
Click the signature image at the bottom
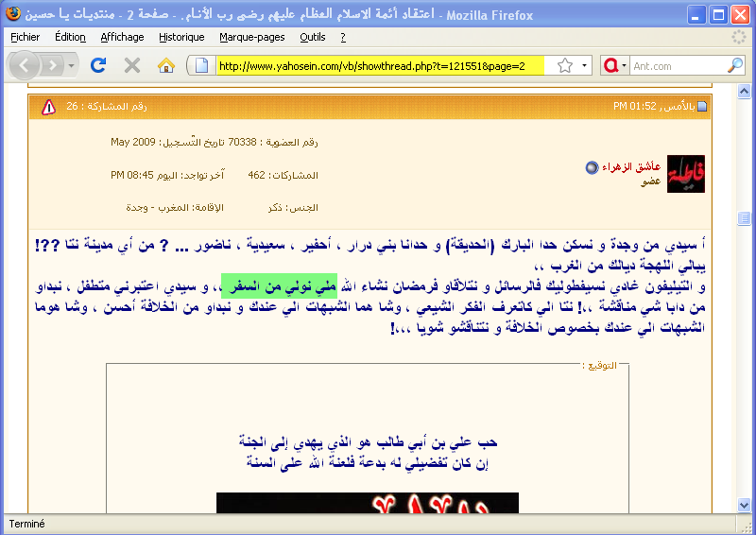tap(368, 503)
